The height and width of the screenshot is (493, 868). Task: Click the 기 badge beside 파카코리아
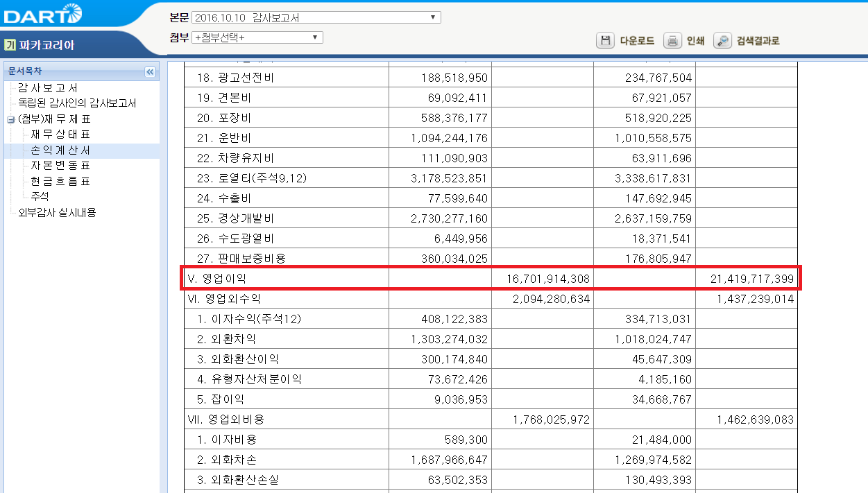pos(10,46)
